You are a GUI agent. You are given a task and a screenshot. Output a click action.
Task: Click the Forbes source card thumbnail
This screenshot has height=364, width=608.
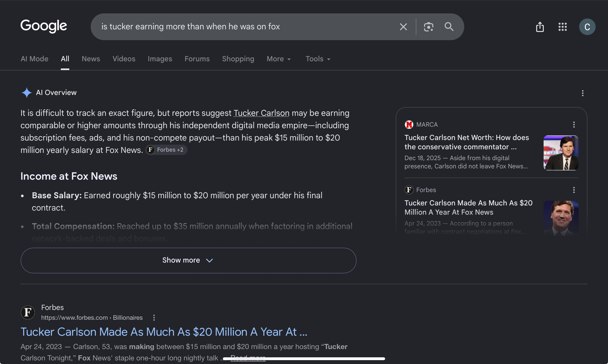tap(561, 218)
